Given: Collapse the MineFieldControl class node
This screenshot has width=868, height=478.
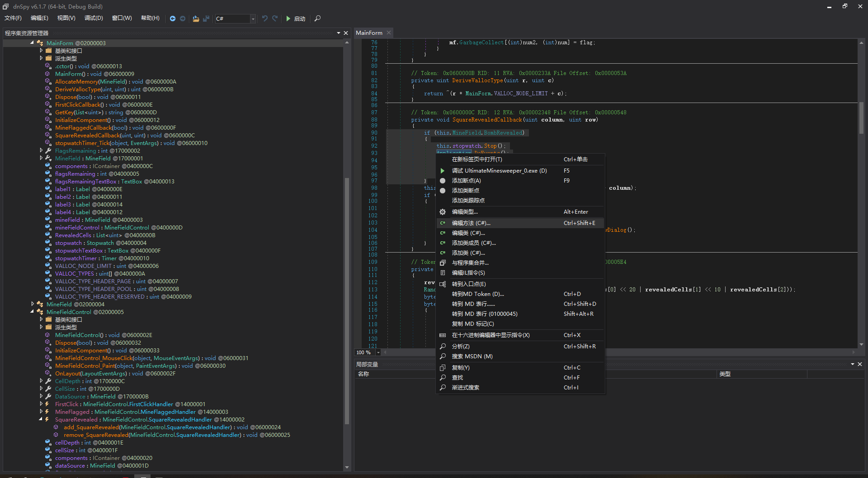Looking at the screenshot, I should click(x=32, y=312).
